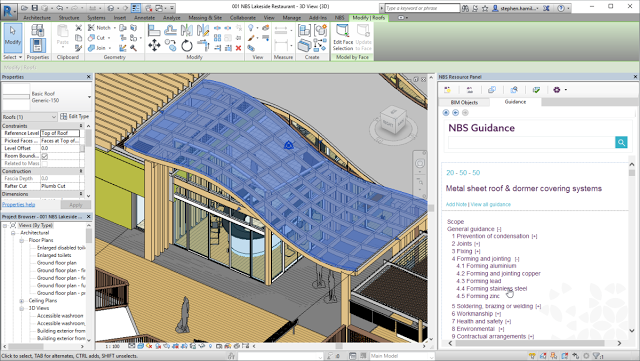Collapse the Floor Plans tree node
Viewport: 640px width, 361px height.
[x=21, y=241]
